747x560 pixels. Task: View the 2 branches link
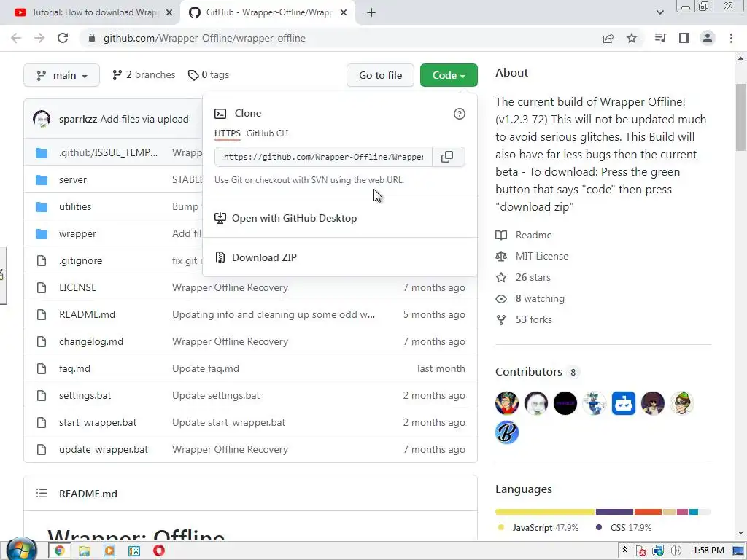point(144,75)
